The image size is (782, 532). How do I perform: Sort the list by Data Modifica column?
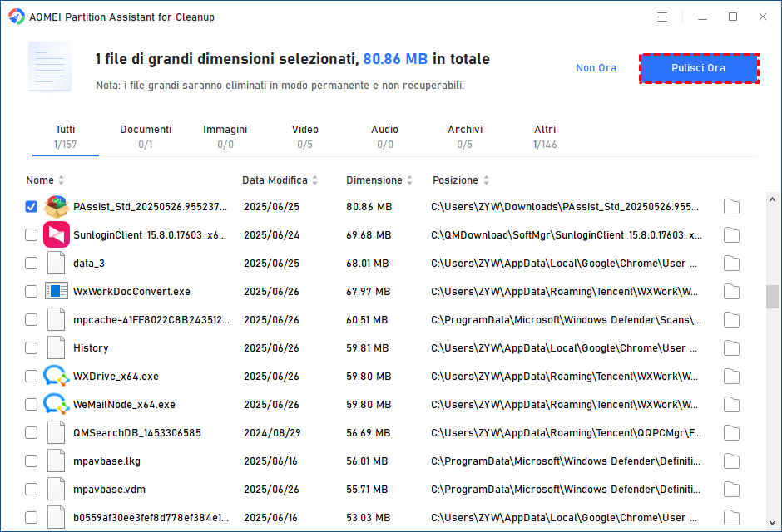pos(280,180)
